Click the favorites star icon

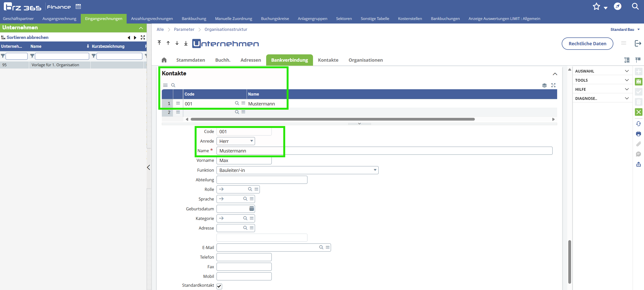[x=596, y=7]
